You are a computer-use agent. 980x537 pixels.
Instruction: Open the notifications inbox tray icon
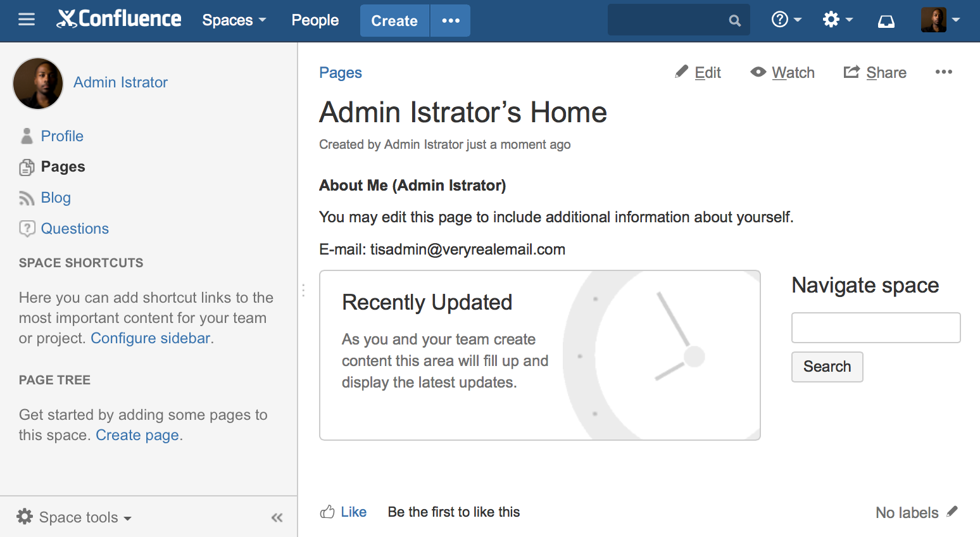click(x=886, y=21)
